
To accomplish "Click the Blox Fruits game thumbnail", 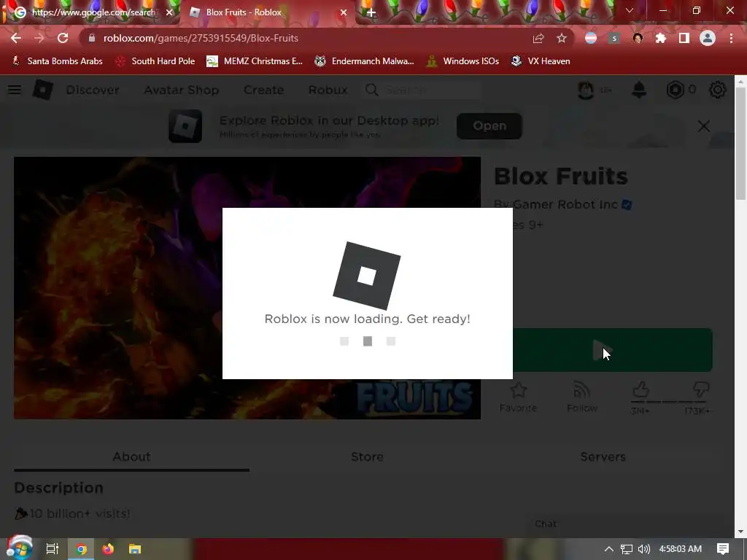I will pos(247,287).
